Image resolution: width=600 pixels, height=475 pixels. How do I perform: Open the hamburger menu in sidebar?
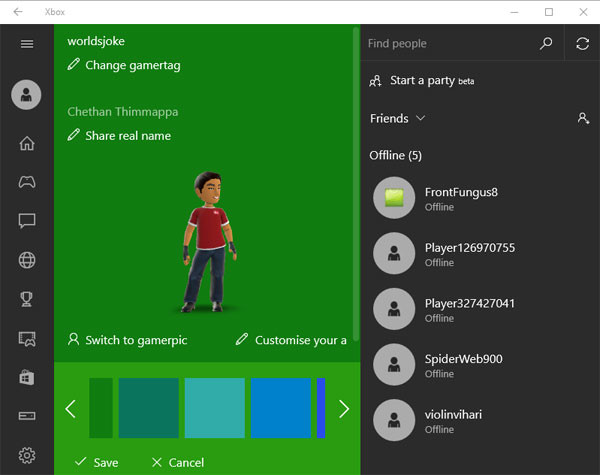point(27,44)
